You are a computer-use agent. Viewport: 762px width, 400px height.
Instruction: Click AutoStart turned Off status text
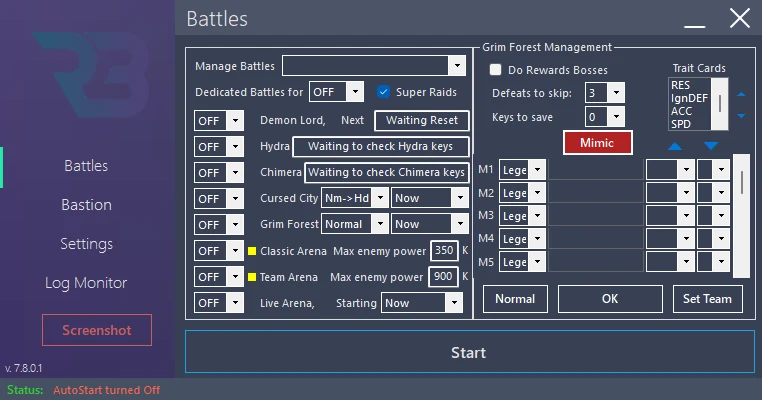[106, 390]
